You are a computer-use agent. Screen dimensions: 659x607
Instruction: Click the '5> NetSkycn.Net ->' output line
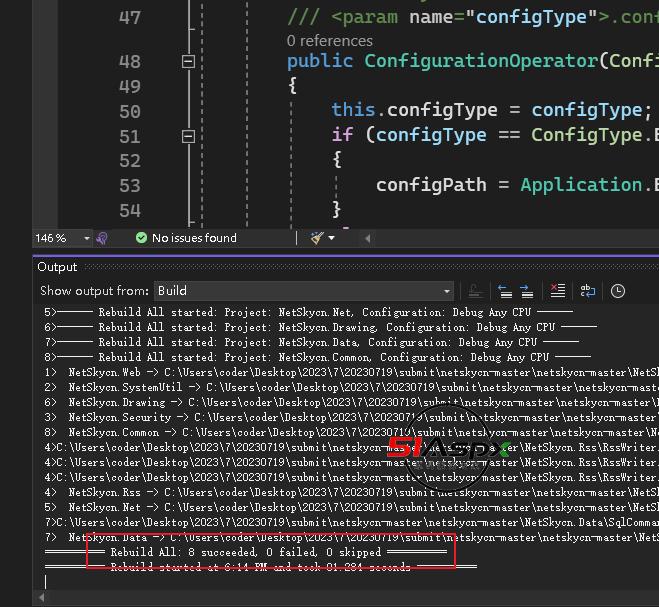pos(351,508)
